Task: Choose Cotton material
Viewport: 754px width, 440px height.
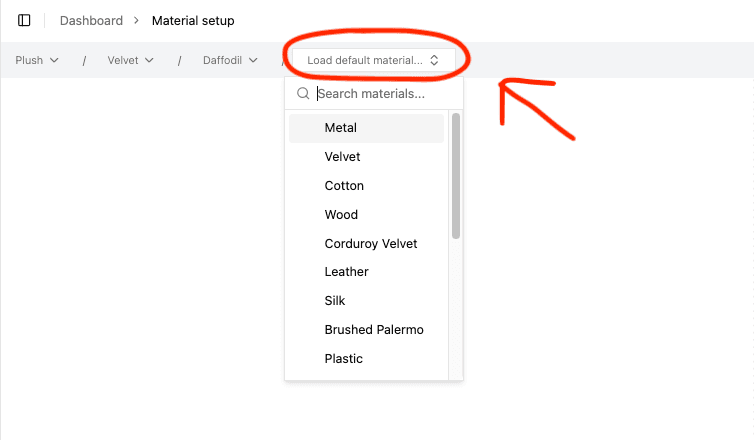Action: coord(366,186)
